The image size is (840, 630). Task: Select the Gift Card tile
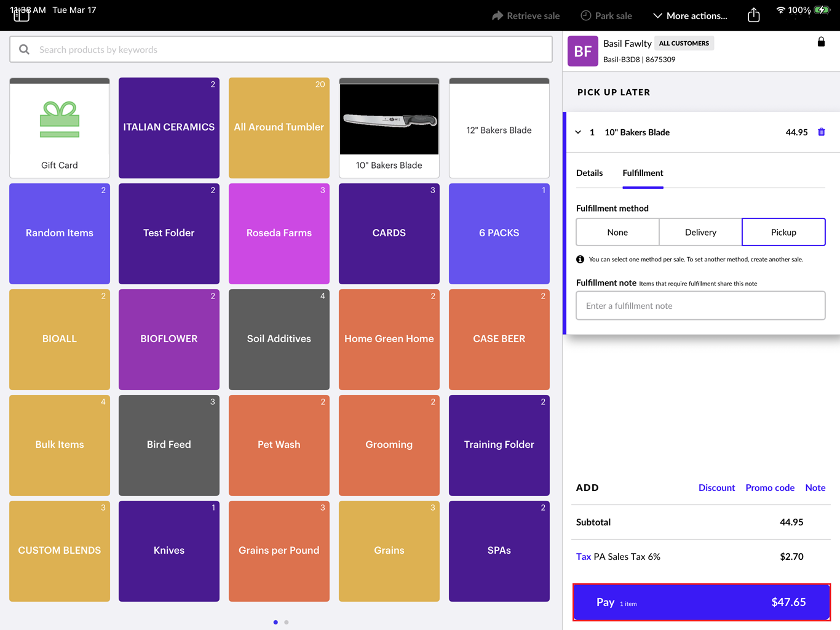tap(60, 128)
